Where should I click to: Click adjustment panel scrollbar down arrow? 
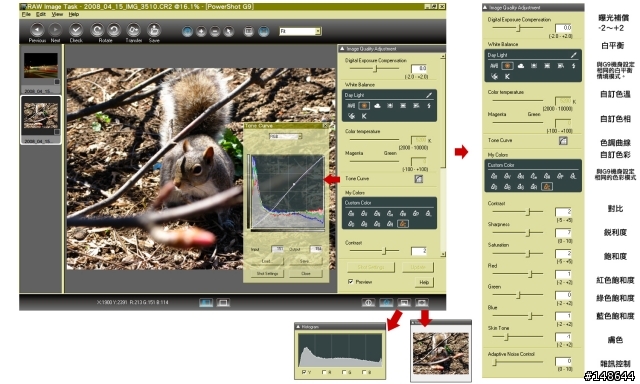pyautogui.click(x=443, y=254)
